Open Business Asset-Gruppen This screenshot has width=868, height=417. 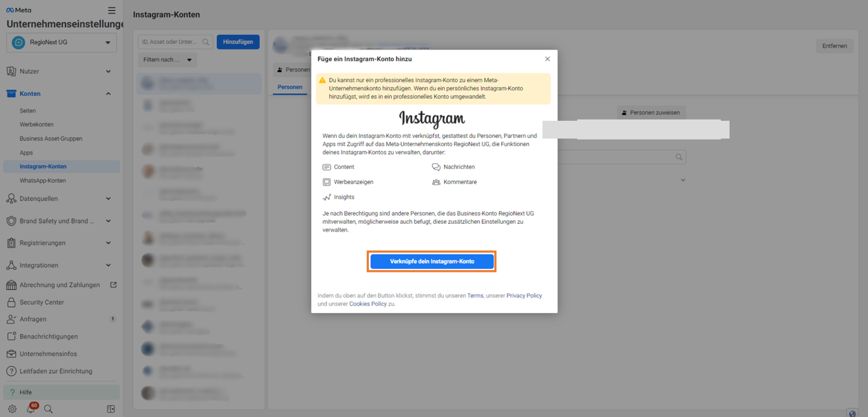click(x=51, y=139)
